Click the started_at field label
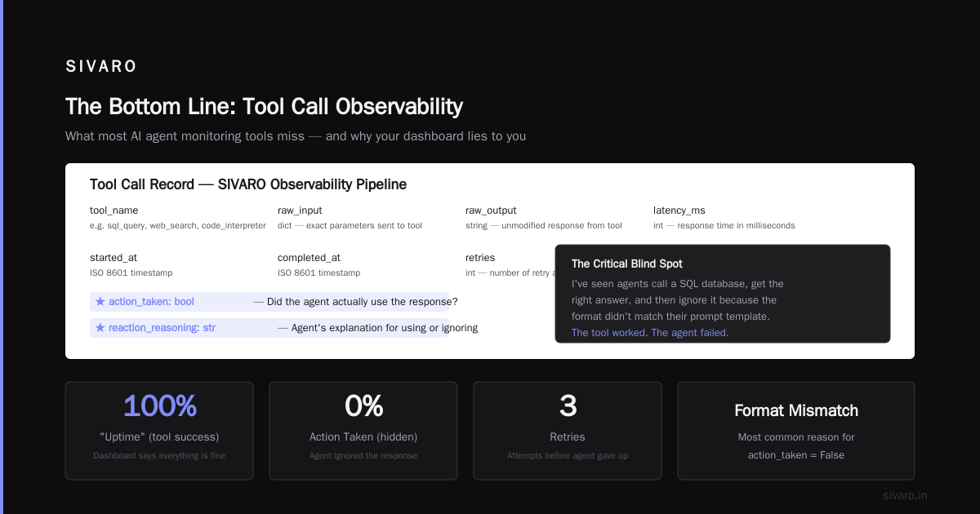980x514 pixels. [x=114, y=258]
